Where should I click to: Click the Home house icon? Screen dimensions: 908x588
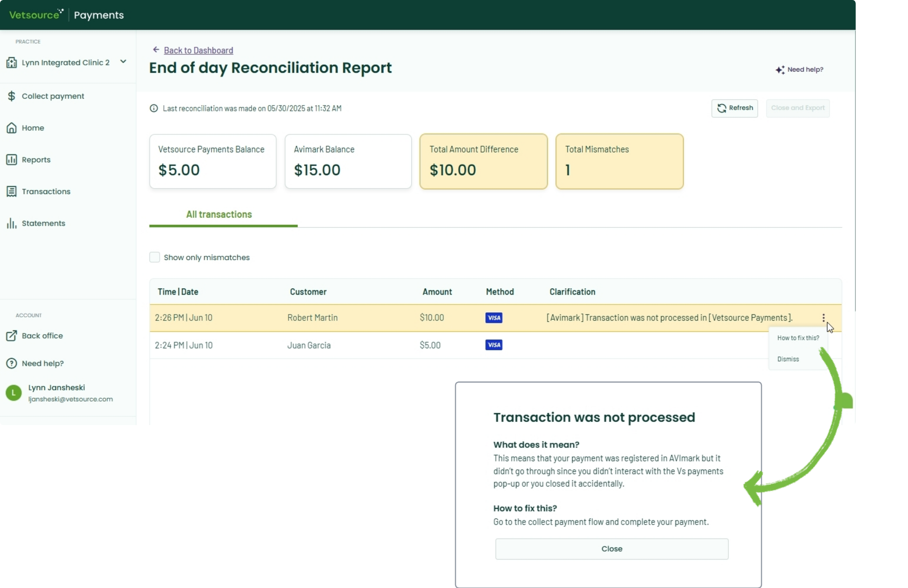click(x=11, y=128)
